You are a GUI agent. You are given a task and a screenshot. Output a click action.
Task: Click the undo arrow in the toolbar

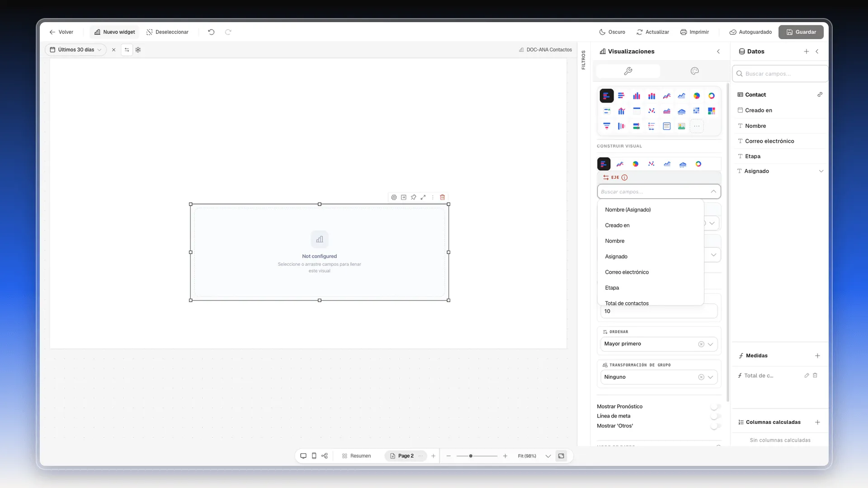[211, 32]
